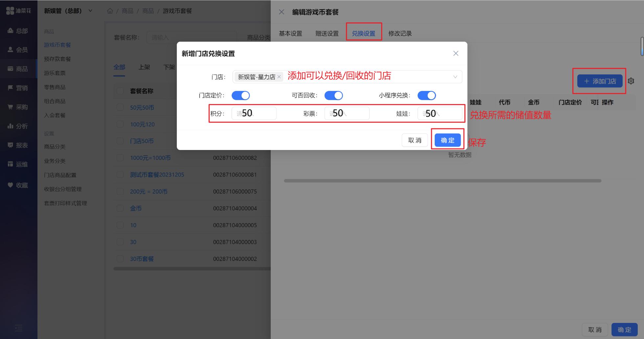Open the 1000元=1000币 package link
Viewport: 644px width, 339px height.
150,158
